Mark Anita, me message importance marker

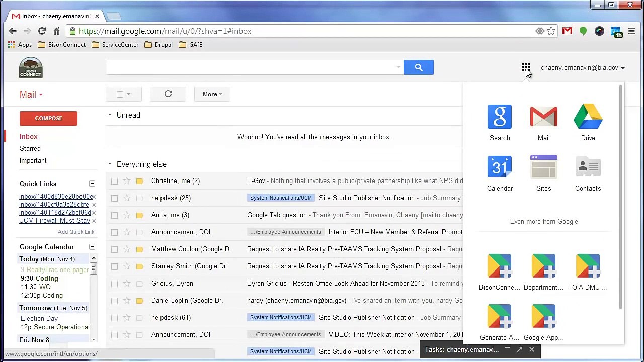[139, 215]
